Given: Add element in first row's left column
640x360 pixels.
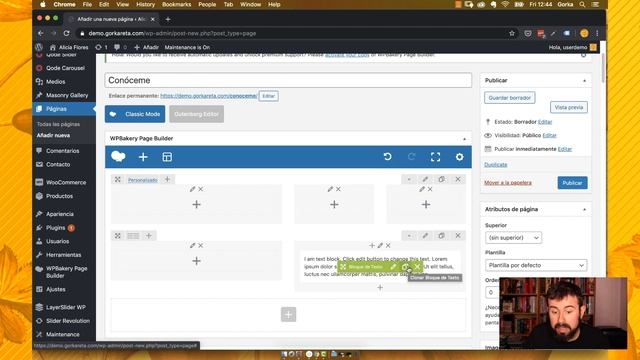Looking at the screenshot, I should point(196,204).
